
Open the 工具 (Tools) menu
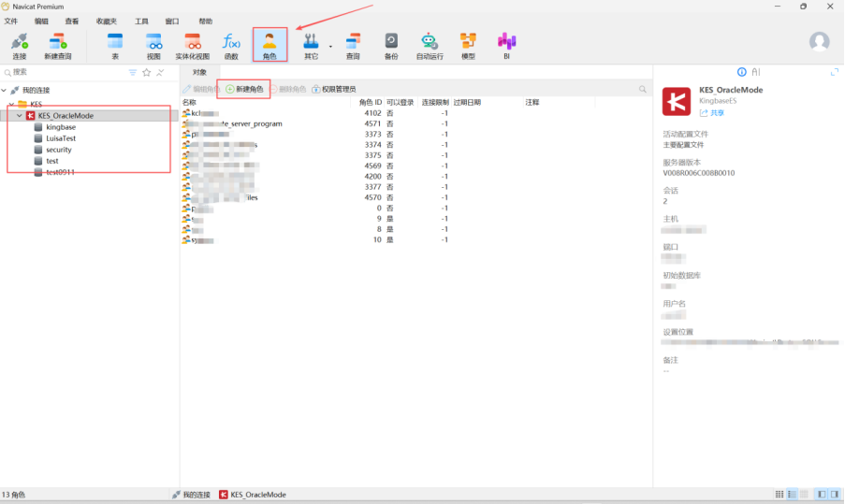point(141,21)
